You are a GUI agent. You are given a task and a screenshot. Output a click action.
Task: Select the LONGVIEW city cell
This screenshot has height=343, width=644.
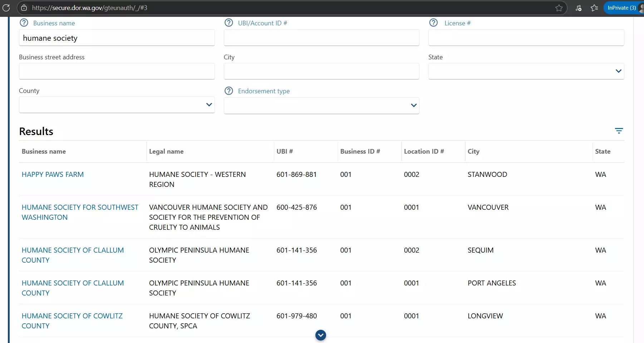485,316
